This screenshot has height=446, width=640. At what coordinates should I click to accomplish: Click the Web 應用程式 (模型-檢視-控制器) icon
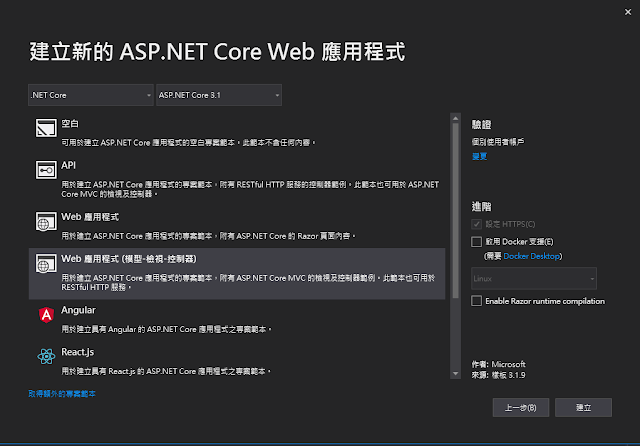point(46,263)
